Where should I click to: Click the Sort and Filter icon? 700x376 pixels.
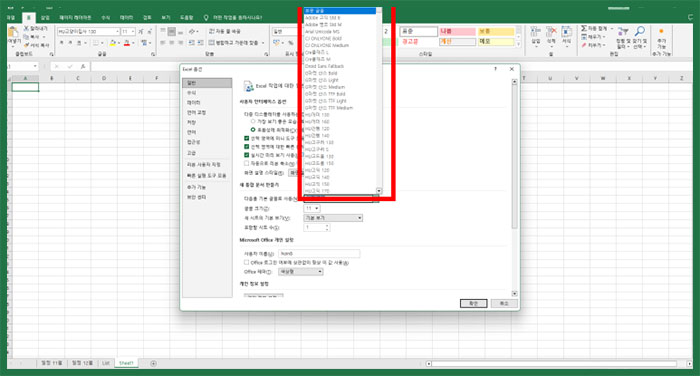(623, 31)
